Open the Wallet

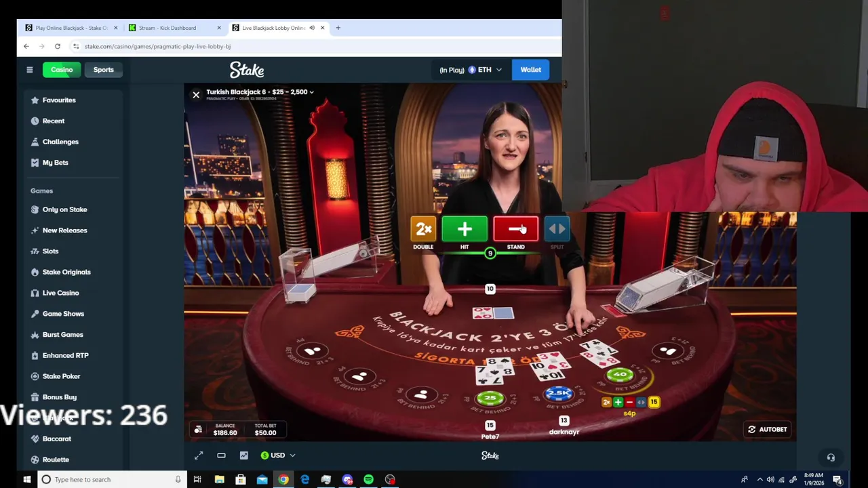(x=530, y=70)
